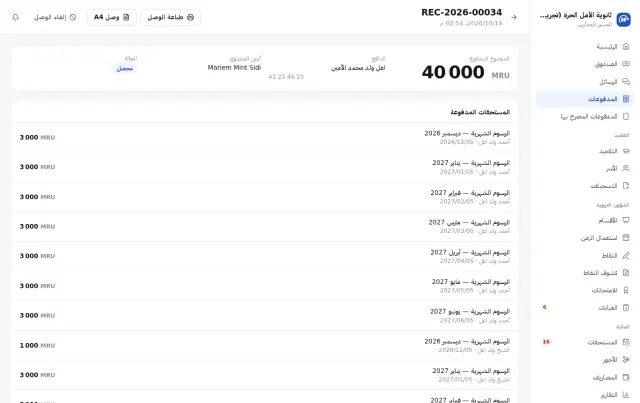
Task: Click the payer name 'اعل ولد محمد الأمين'
Action: pyautogui.click(x=358, y=68)
